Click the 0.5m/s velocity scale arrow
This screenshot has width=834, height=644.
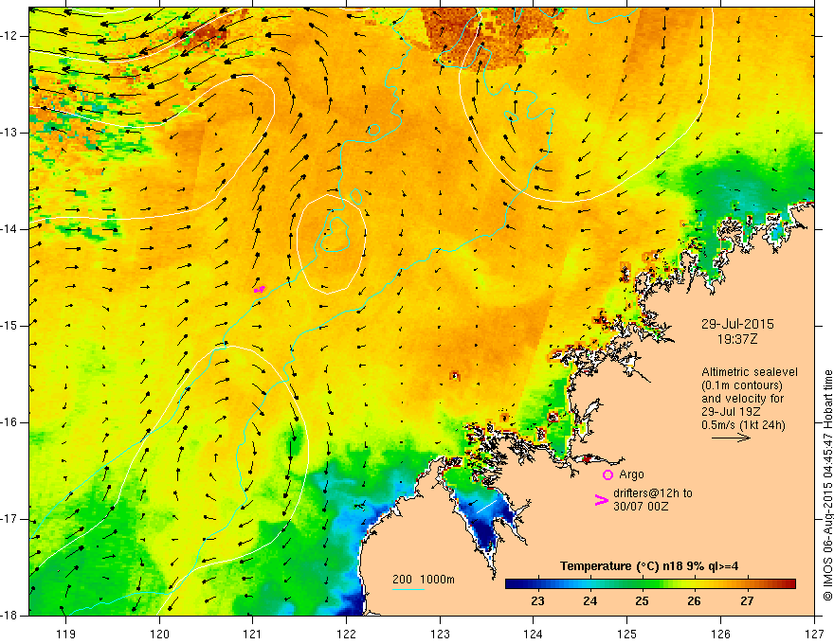coord(731,438)
